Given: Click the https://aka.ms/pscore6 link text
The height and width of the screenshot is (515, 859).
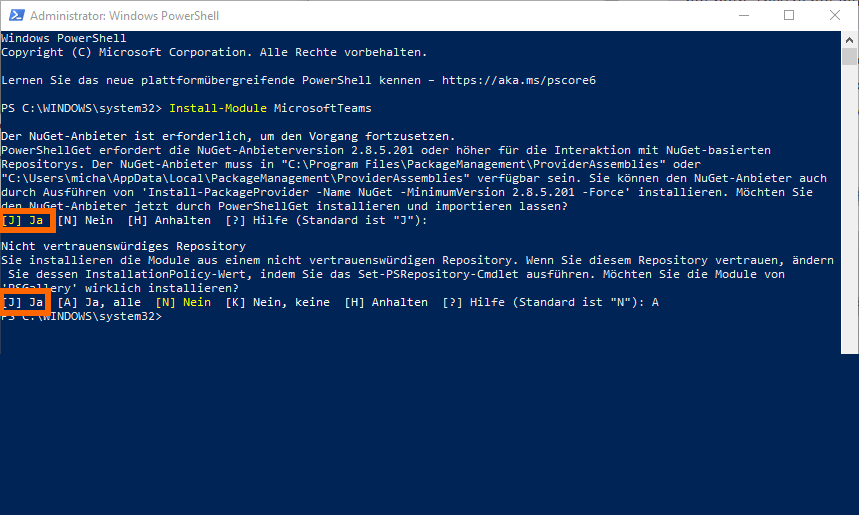Looking at the screenshot, I should pyautogui.click(x=519, y=80).
